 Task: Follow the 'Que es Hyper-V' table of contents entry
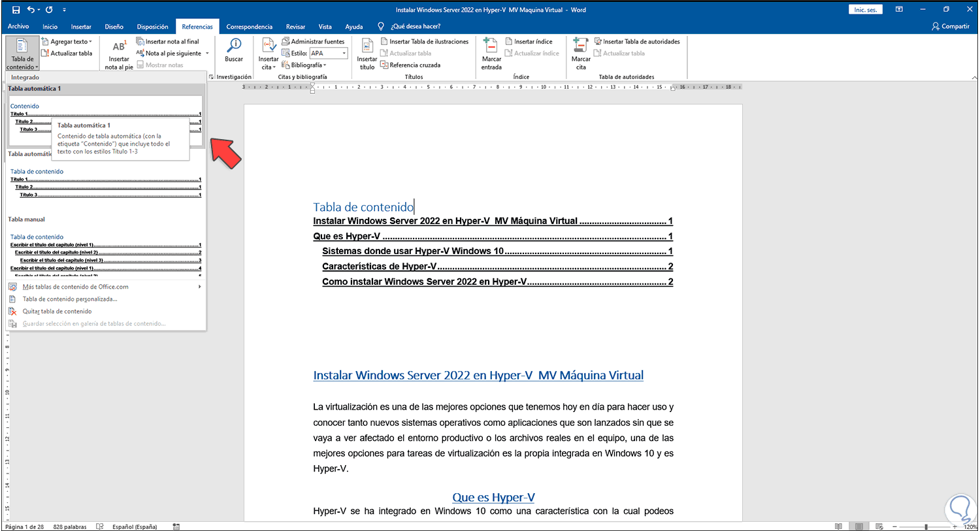[x=493, y=236]
